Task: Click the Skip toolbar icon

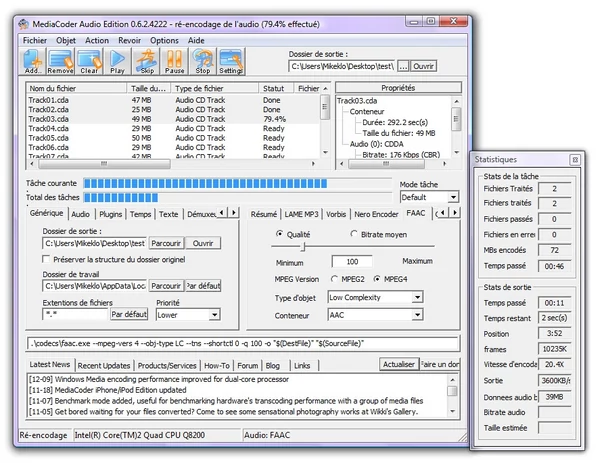Action: click(147, 61)
